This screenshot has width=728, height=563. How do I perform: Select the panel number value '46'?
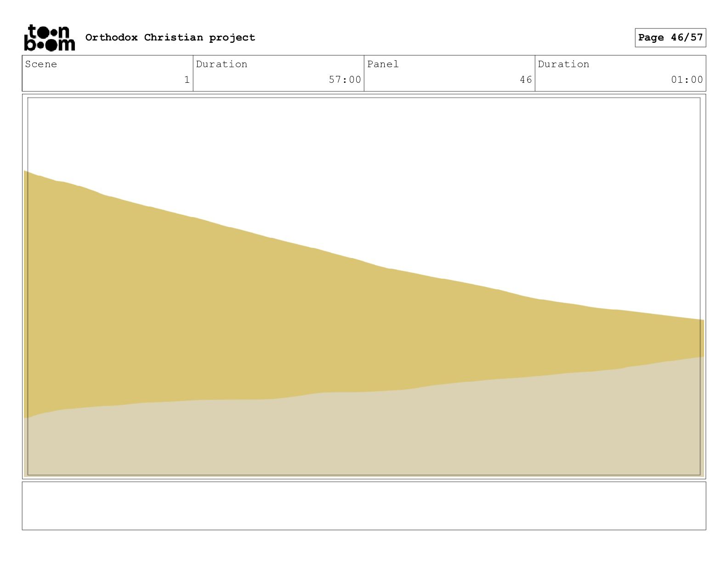tap(526, 80)
